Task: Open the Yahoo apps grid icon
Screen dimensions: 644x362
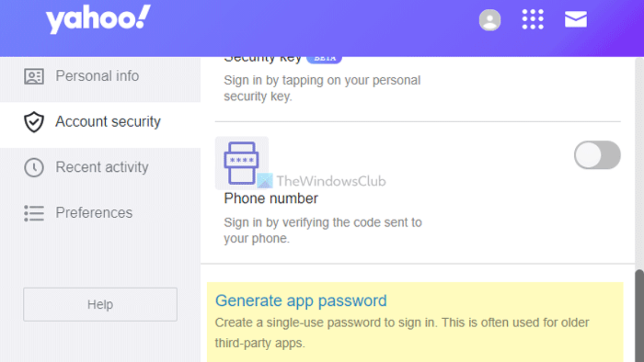Action: [532, 20]
